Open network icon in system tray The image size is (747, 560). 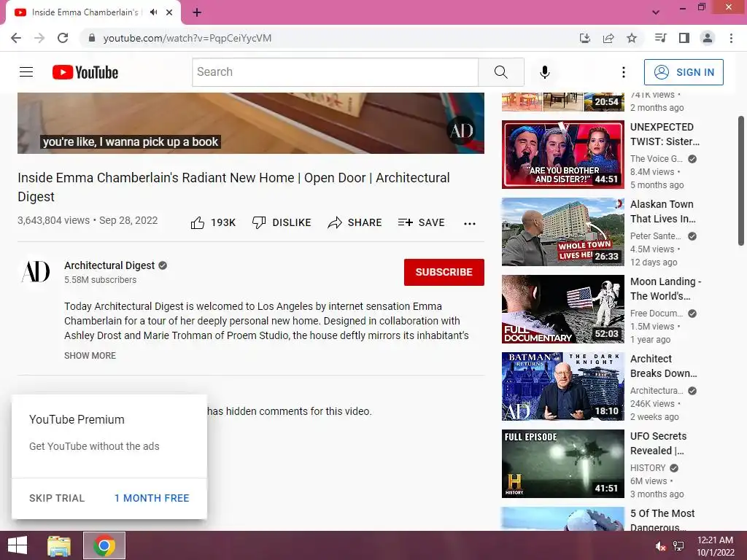pos(678,546)
